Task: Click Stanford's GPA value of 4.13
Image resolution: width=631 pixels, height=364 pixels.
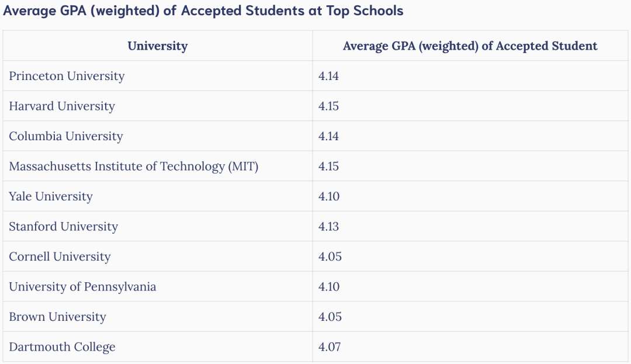Action: [328, 227]
